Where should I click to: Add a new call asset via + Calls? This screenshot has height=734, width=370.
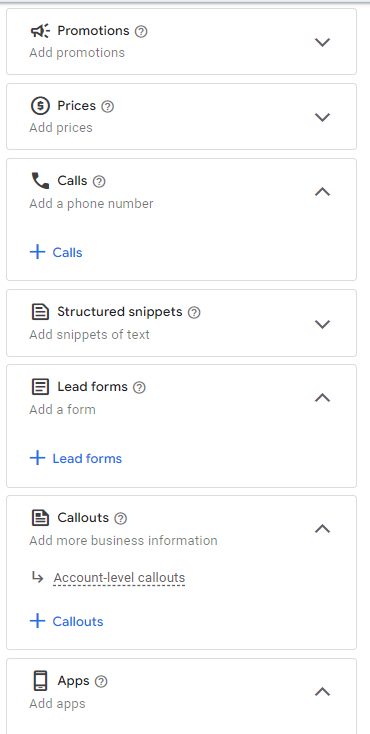point(56,252)
